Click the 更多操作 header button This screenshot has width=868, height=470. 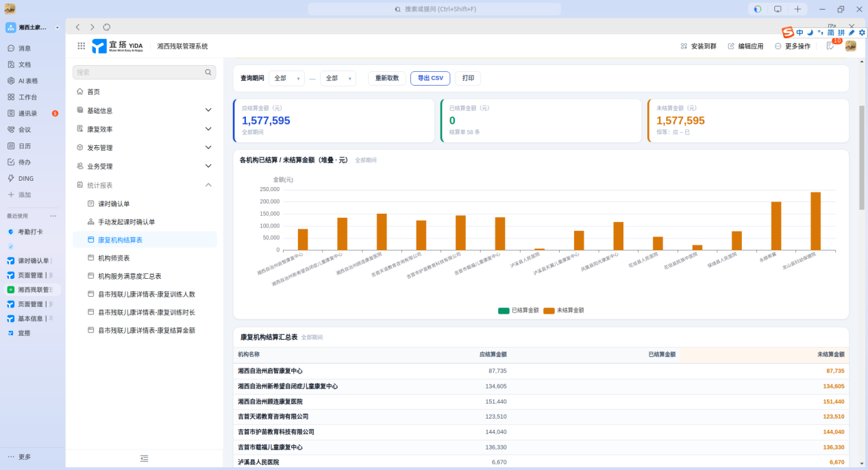(793, 46)
